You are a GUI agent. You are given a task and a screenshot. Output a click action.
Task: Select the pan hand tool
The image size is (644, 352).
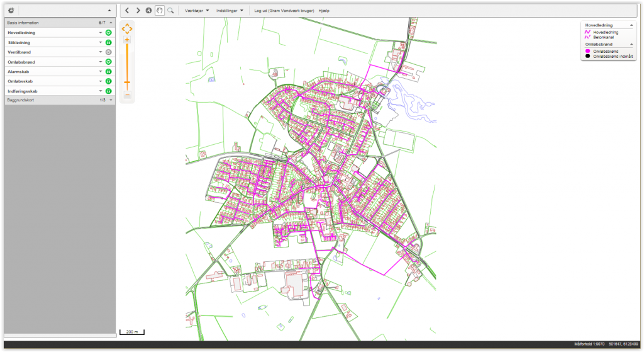tap(159, 10)
